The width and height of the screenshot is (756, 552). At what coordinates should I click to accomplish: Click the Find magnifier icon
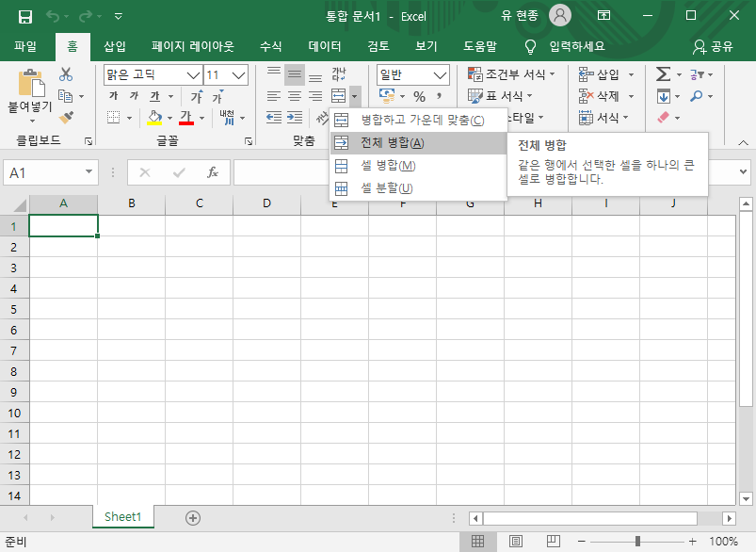point(696,96)
